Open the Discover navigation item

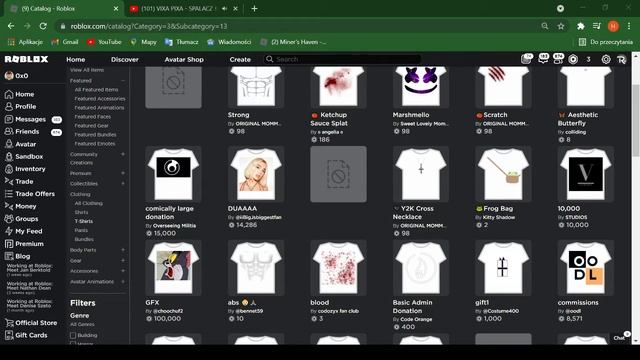pos(124,60)
